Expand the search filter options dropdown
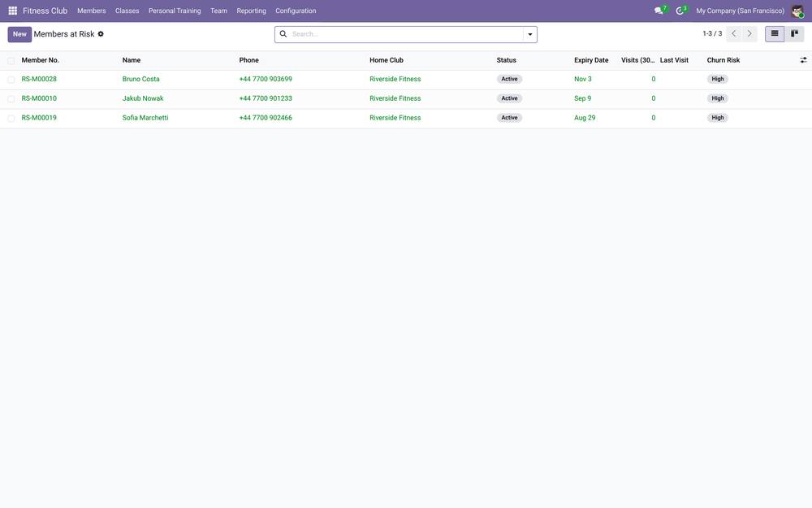The width and height of the screenshot is (812, 508). pos(529,34)
